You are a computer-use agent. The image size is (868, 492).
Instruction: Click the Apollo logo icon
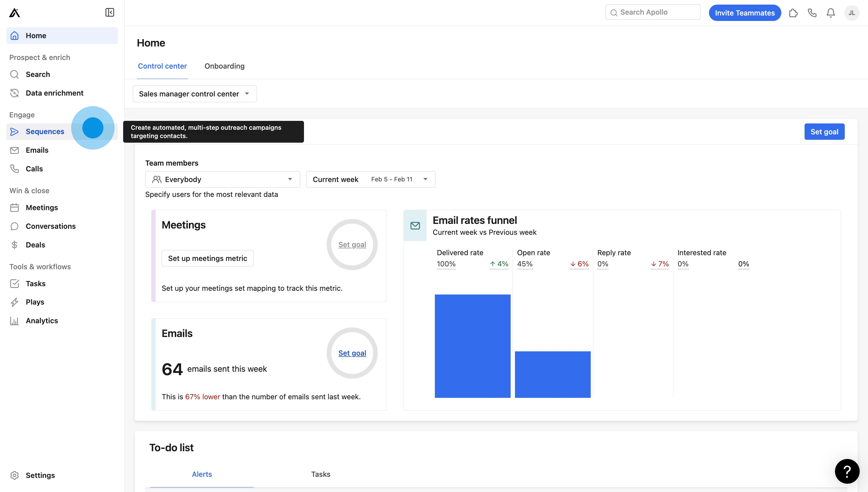tap(15, 13)
